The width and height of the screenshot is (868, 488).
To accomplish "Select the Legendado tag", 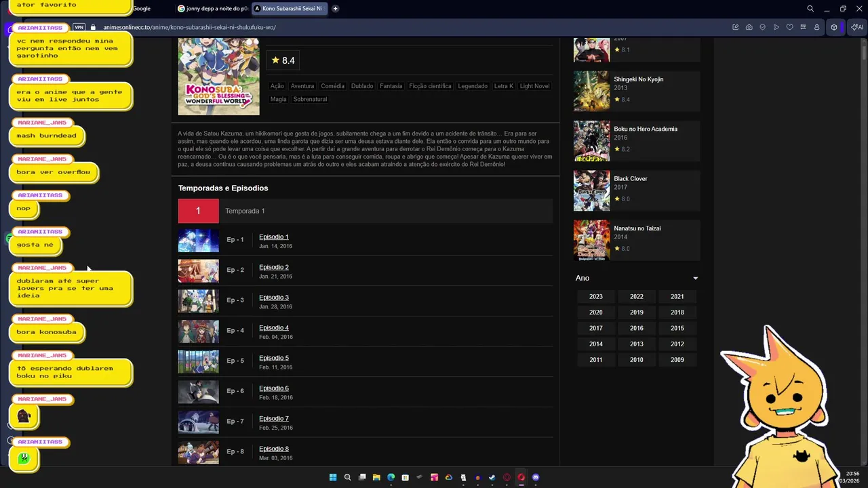I will pos(473,86).
